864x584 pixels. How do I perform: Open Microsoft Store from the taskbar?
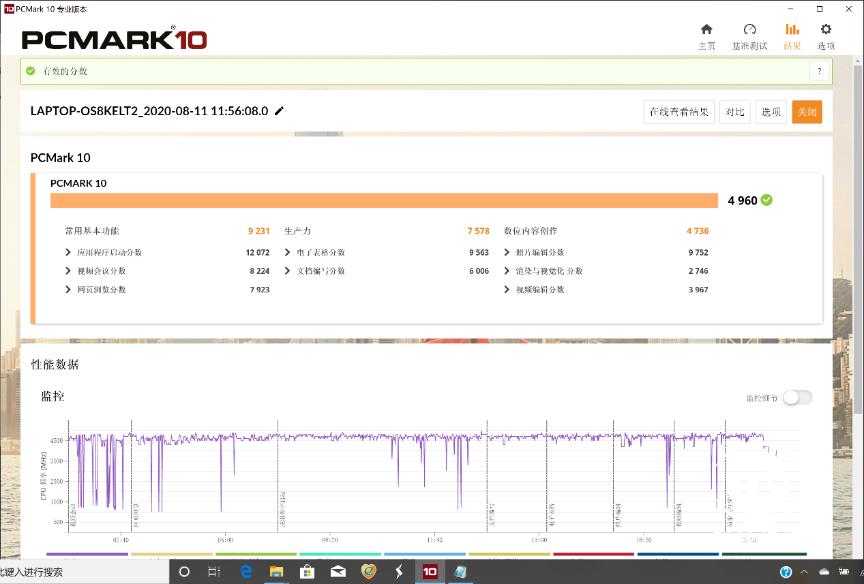point(307,572)
